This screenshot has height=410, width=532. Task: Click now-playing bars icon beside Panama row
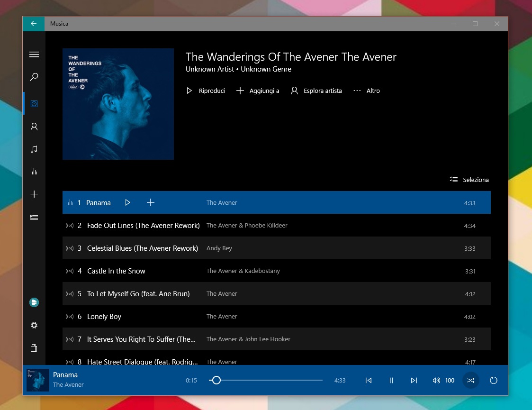pos(70,202)
